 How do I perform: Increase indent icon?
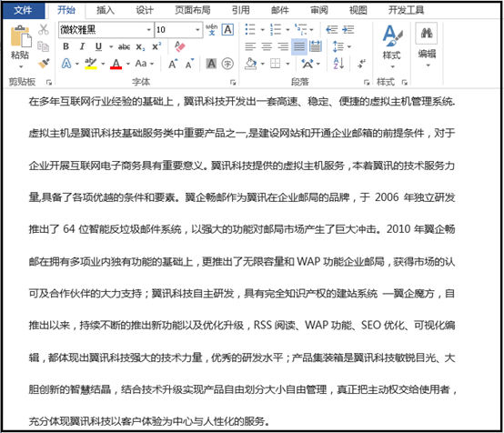[x=348, y=30]
